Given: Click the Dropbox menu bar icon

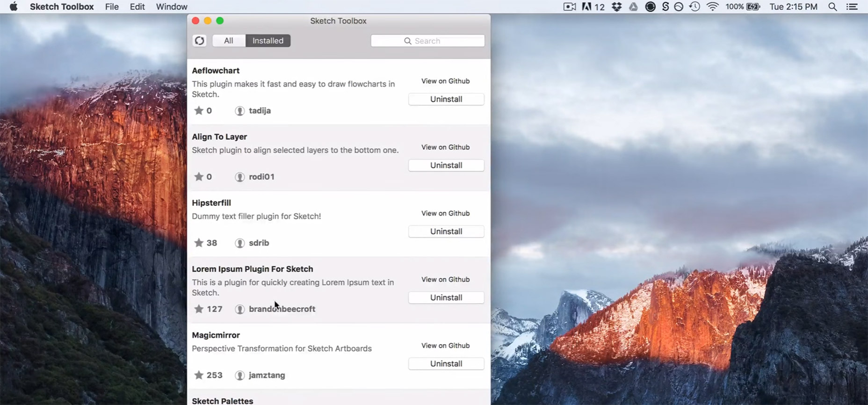Looking at the screenshot, I should tap(617, 7).
